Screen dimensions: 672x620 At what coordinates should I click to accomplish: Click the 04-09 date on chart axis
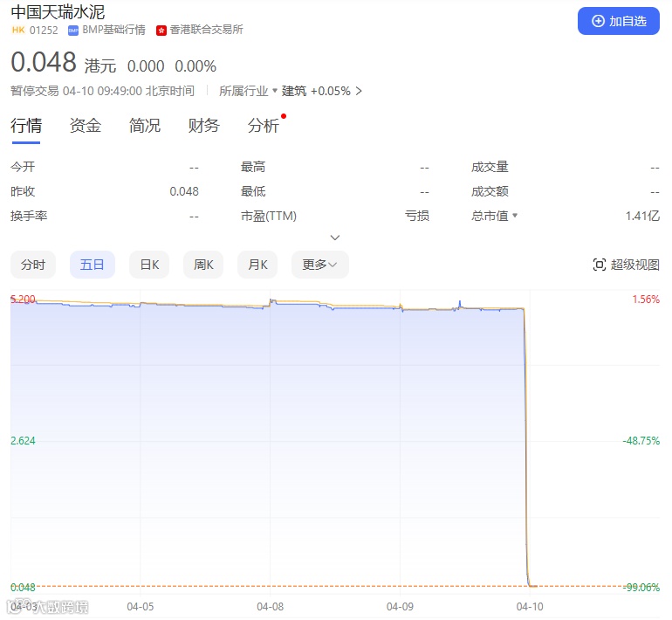pyautogui.click(x=400, y=607)
